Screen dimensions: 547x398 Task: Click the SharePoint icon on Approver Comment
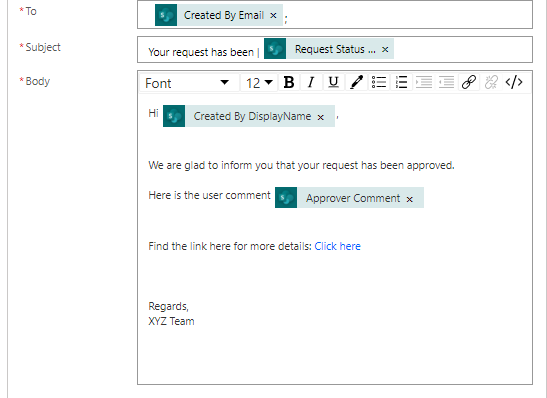(286, 197)
